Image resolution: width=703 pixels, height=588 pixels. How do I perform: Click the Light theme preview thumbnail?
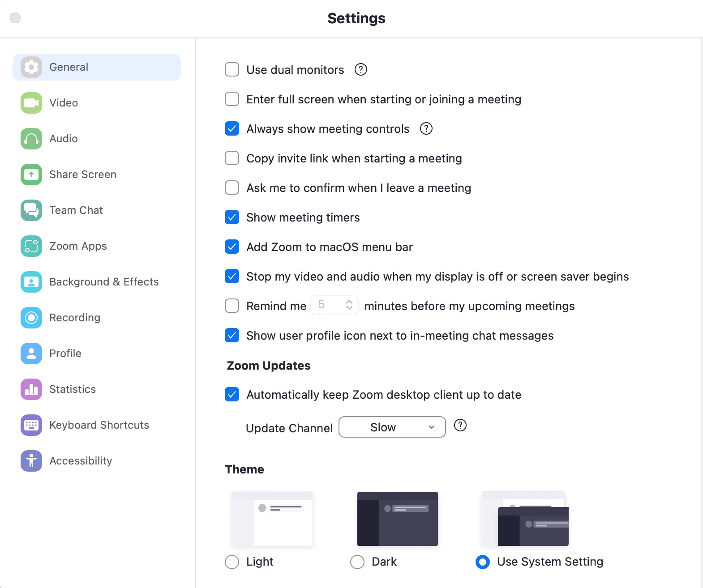[272, 519]
